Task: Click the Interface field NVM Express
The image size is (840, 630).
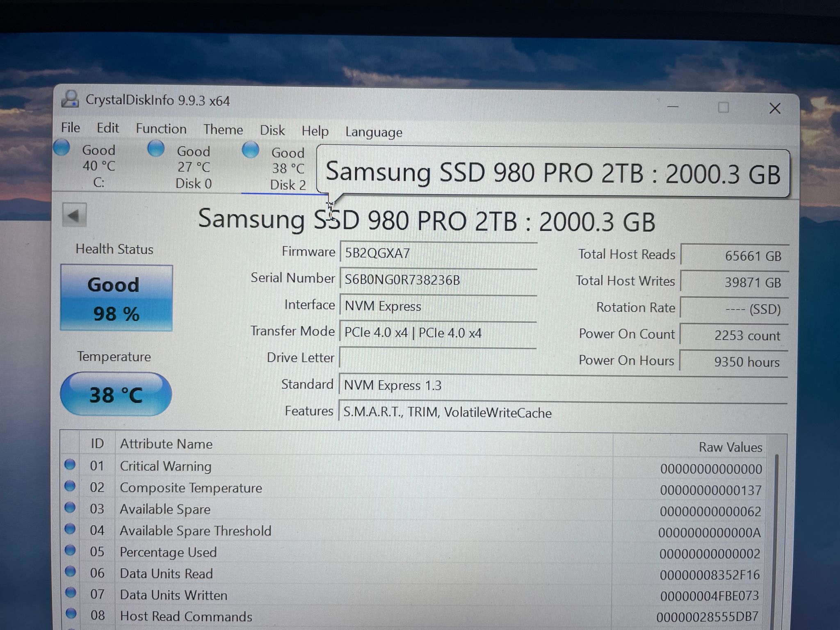Action: (438, 306)
